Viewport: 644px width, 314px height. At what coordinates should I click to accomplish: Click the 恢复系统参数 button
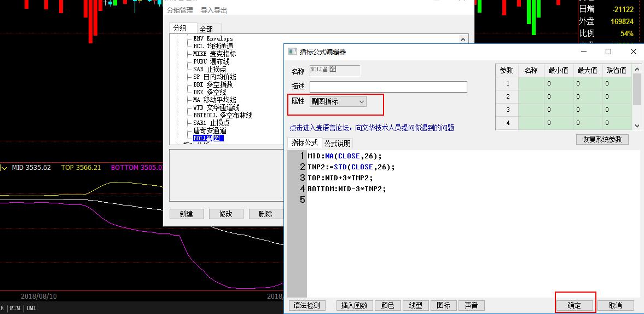tap(602, 139)
